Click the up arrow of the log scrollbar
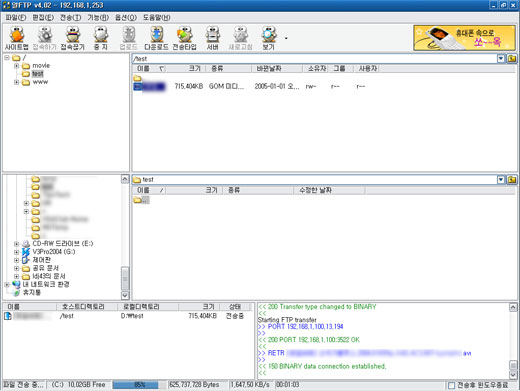 pyautogui.click(x=513, y=307)
